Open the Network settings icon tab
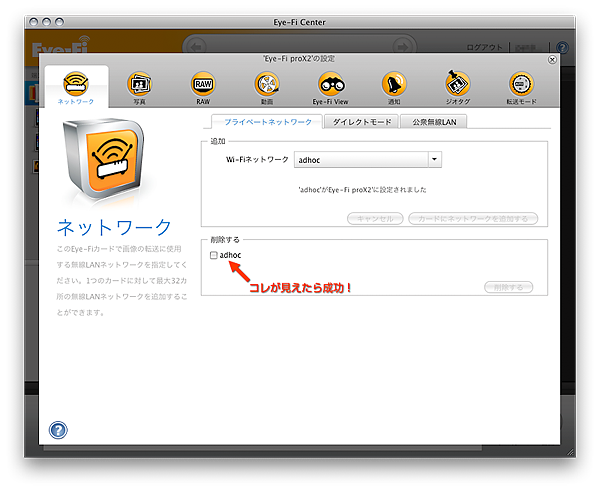 76,87
